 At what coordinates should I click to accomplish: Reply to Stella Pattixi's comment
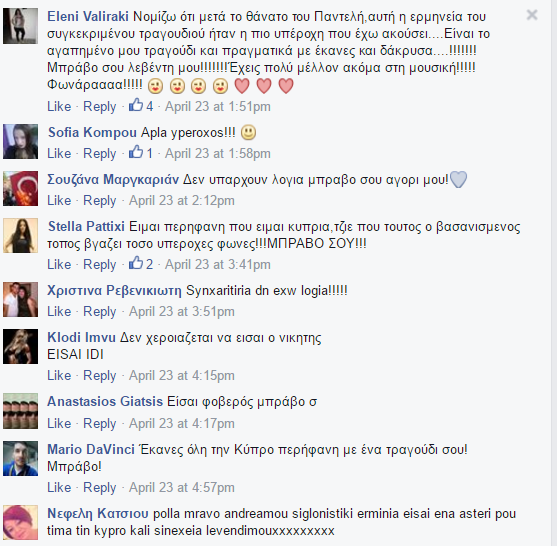point(99,265)
